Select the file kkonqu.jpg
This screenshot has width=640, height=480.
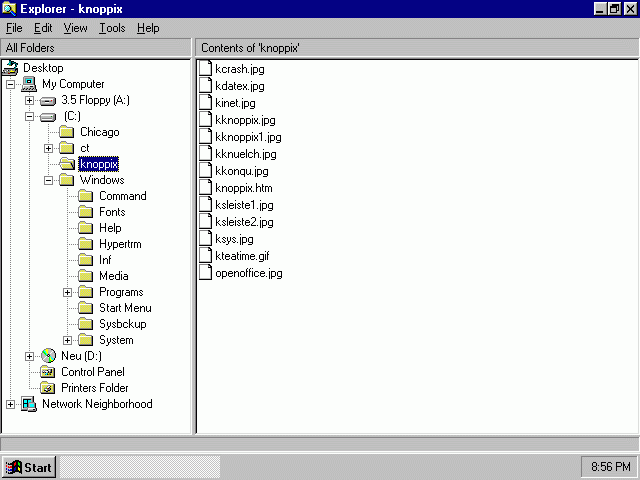point(242,171)
